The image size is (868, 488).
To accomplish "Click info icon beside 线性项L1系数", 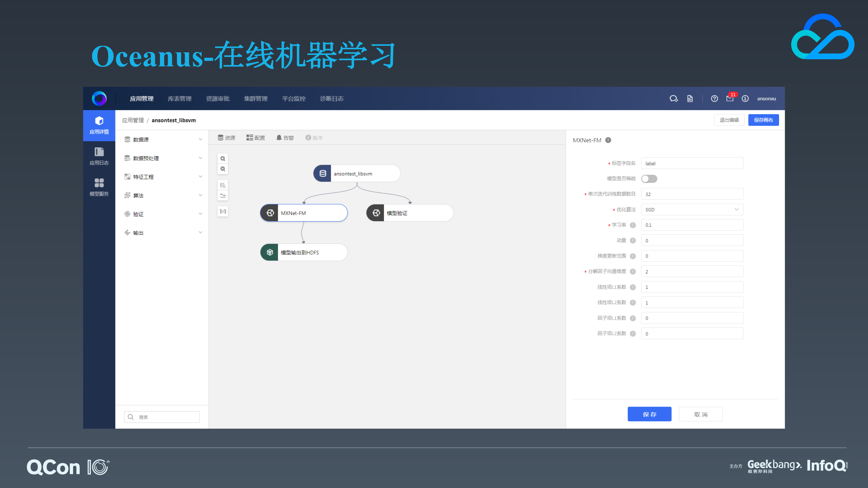I will coord(633,287).
